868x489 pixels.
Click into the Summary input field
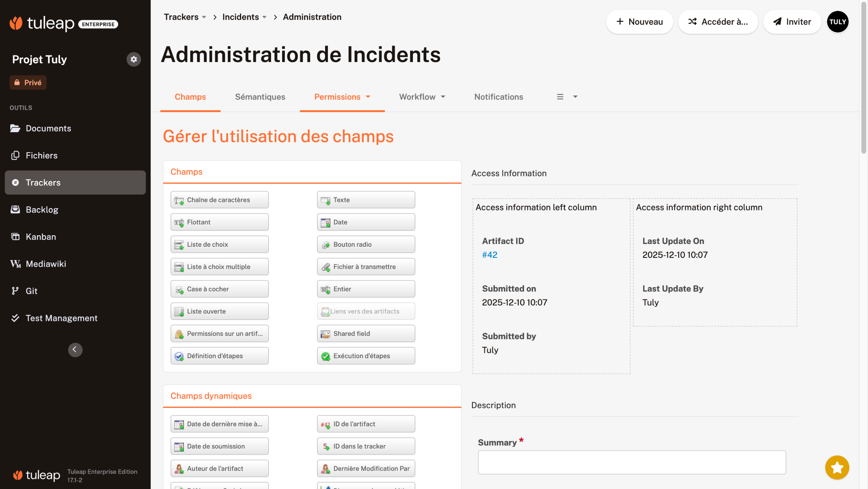click(632, 462)
